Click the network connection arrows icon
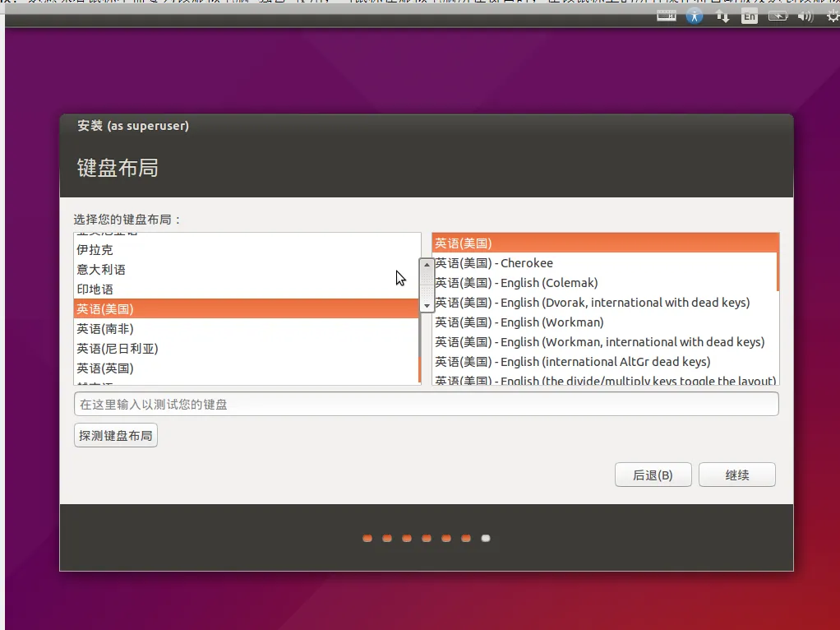 click(x=723, y=16)
